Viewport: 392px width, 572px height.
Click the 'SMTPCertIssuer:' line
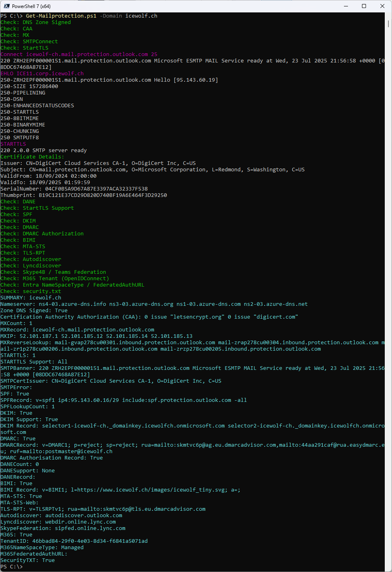111,381
